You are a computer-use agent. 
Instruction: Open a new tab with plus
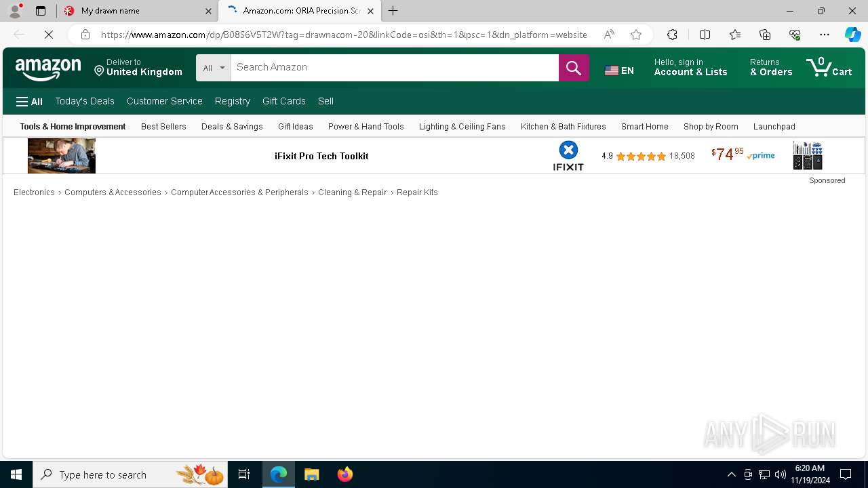[x=393, y=11]
